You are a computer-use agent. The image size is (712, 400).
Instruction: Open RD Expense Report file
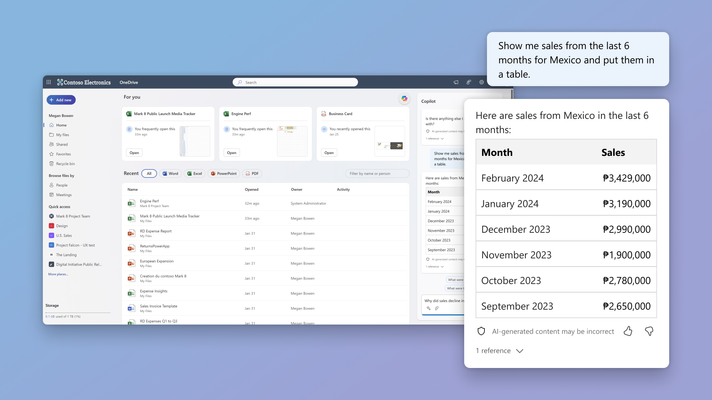click(156, 231)
